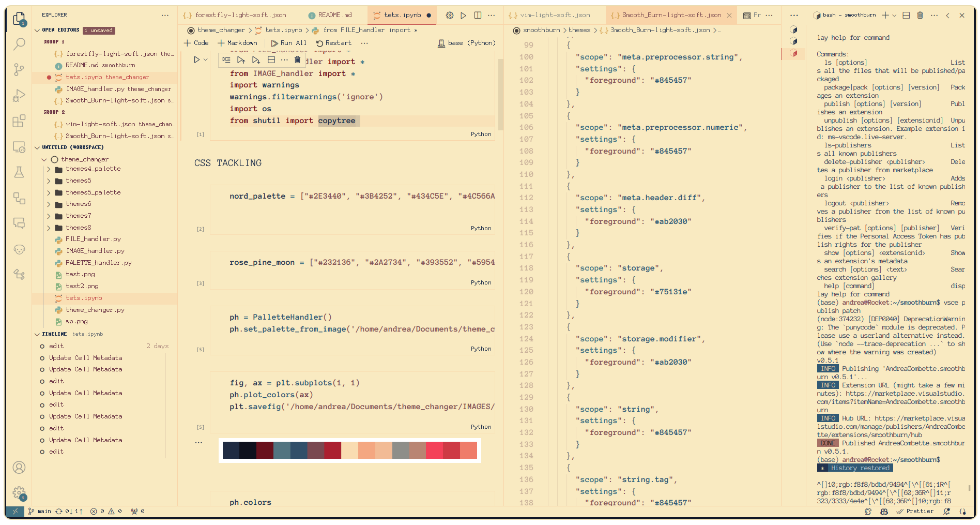Collapse the theme_changer folder
Viewport: 980px width, 525px height.
click(x=44, y=159)
